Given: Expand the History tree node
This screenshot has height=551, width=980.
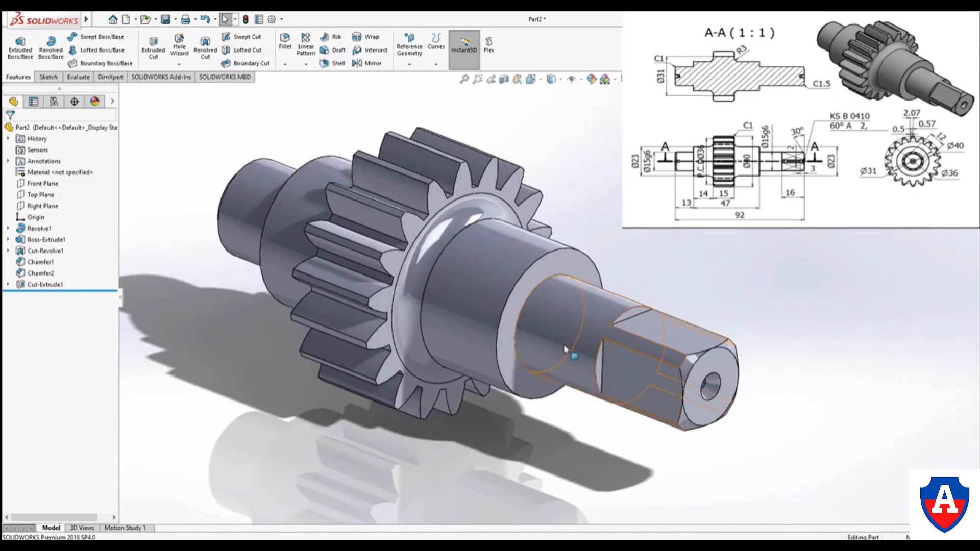Looking at the screenshot, I should [x=8, y=138].
